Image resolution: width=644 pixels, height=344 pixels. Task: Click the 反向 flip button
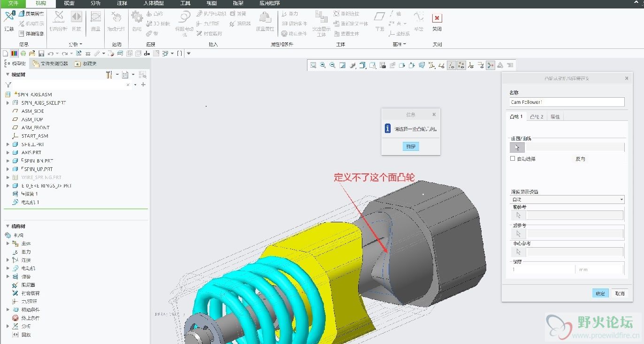pos(580,159)
